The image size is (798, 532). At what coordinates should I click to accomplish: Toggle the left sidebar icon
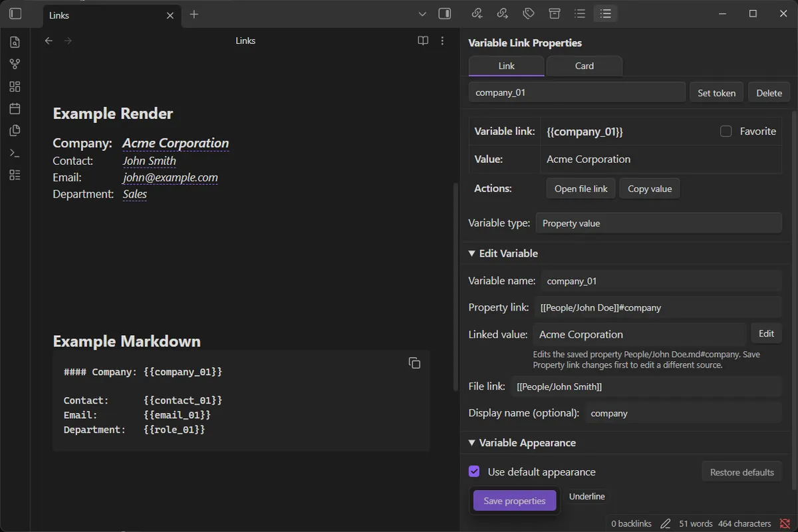15,14
